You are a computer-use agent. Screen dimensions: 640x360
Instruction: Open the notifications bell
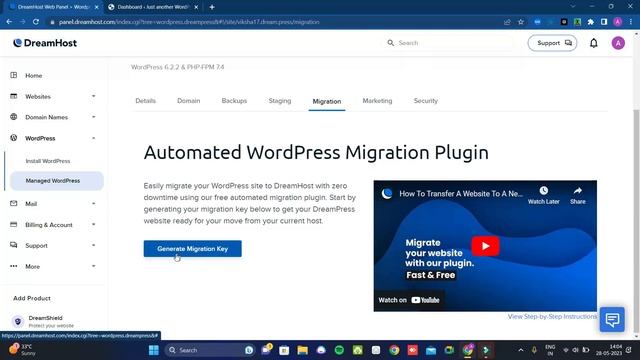point(593,43)
